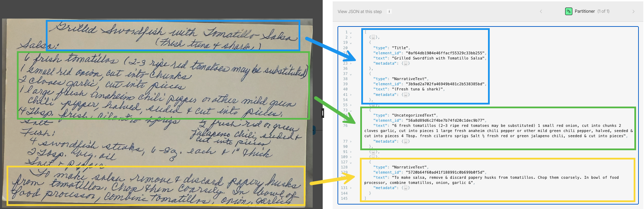
Task: Click line number 144 in the gutter
Action: (x=344, y=194)
